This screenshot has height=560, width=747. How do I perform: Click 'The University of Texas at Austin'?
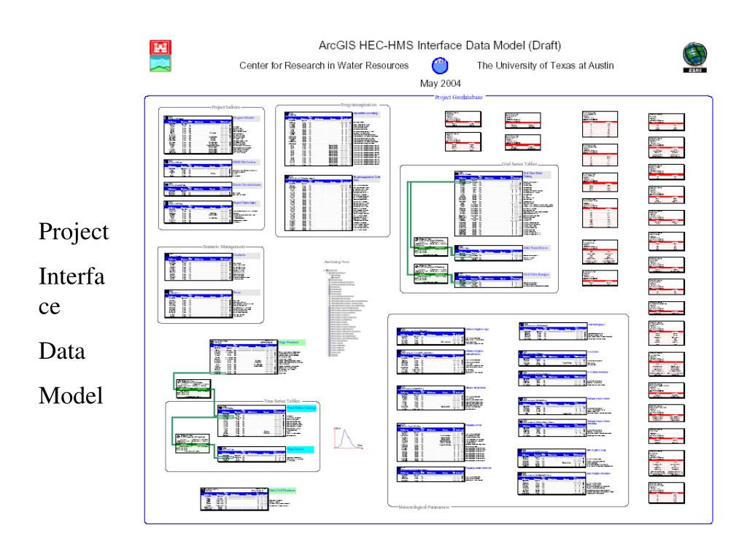(545, 66)
